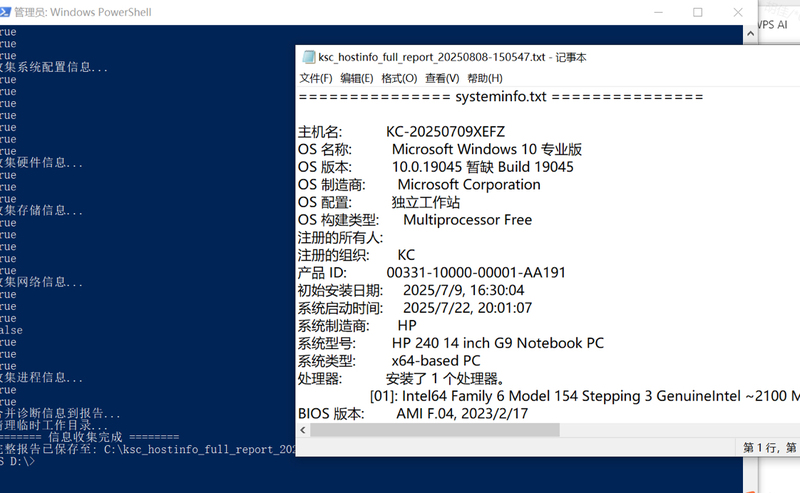
Task: Click the OS version line 10.0.19045
Action: (x=482, y=167)
